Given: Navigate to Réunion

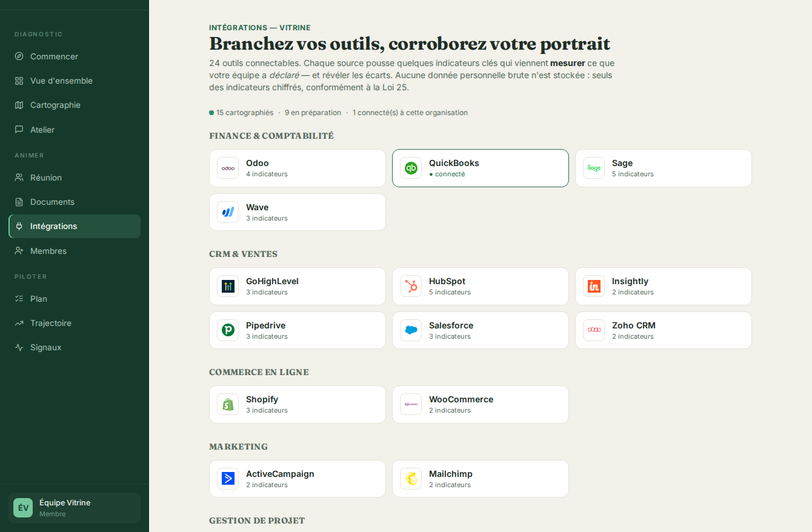Looking at the screenshot, I should 75,178.
